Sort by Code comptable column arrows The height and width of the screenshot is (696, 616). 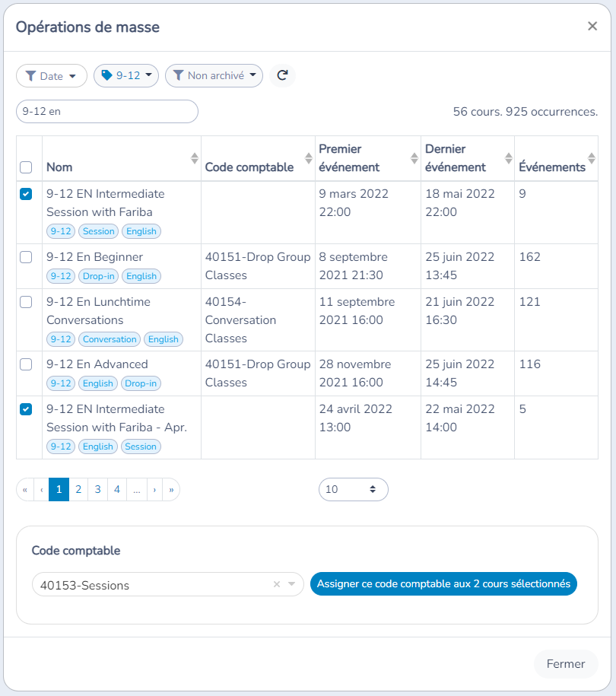[309, 158]
